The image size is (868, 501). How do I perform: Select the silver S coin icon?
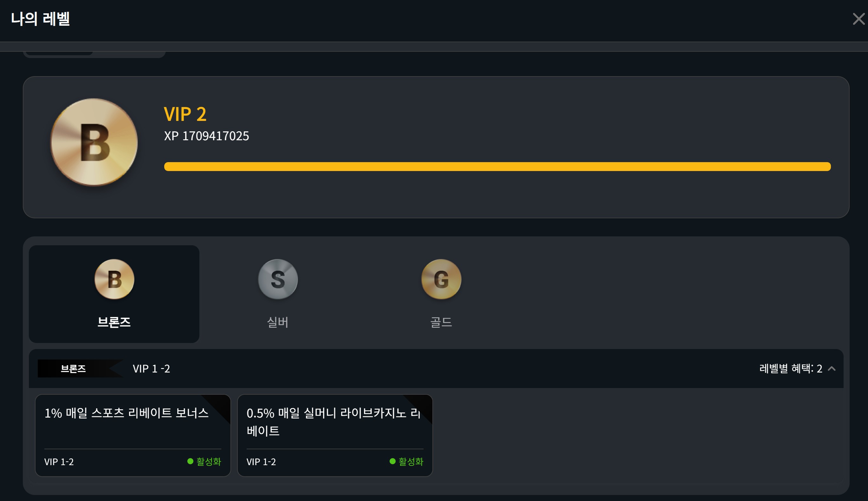(x=278, y=279)
